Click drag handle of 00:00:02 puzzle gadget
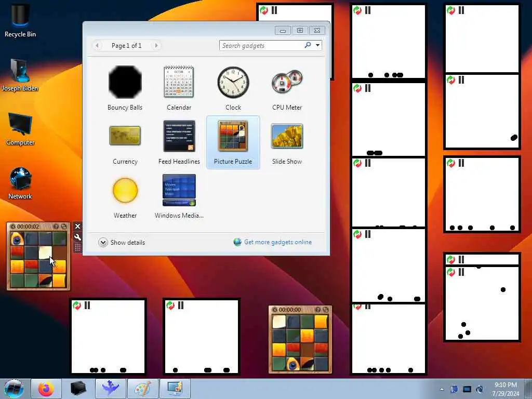The image size is (532, 399). tap(78, 247)
